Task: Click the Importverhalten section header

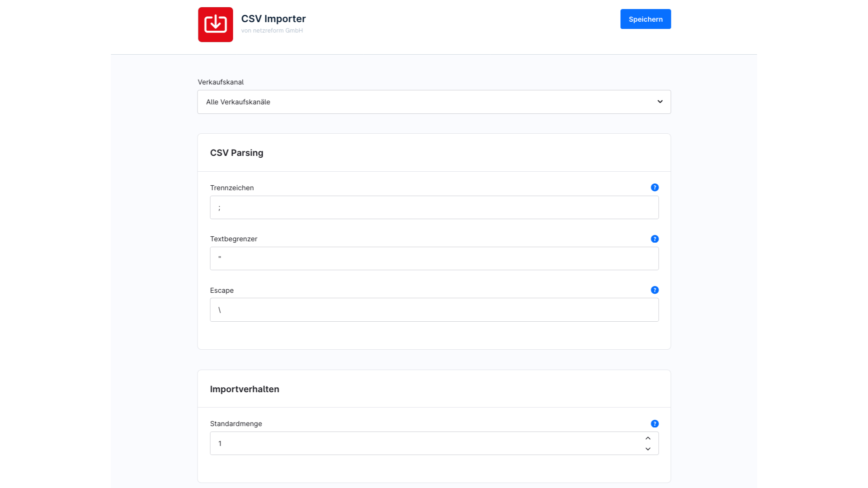Action: tap(244, 389)
